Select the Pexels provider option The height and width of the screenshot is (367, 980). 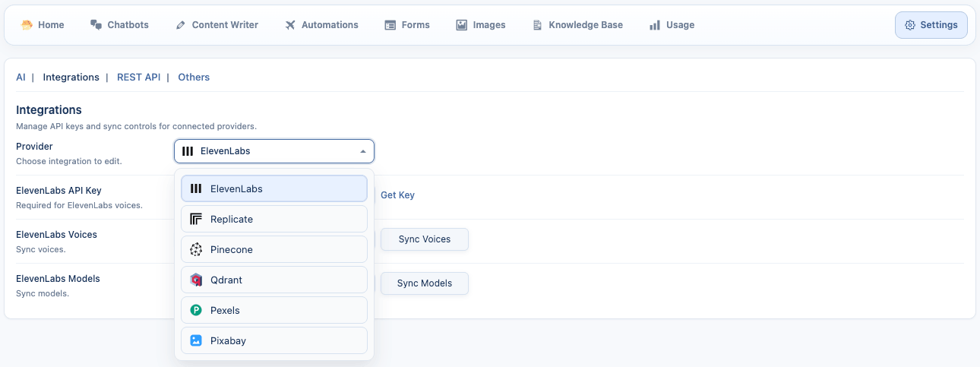pos(273,310)
